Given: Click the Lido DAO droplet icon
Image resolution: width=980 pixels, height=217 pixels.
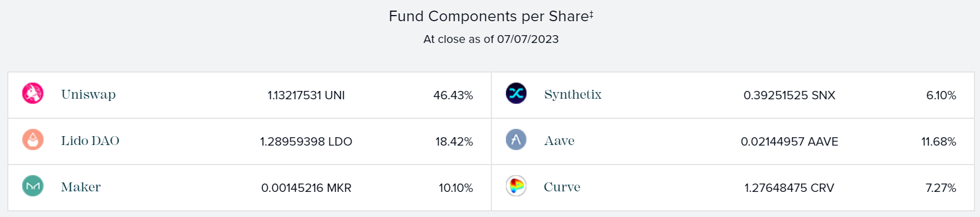Looking at the screenshot, I should click(33, 139).
